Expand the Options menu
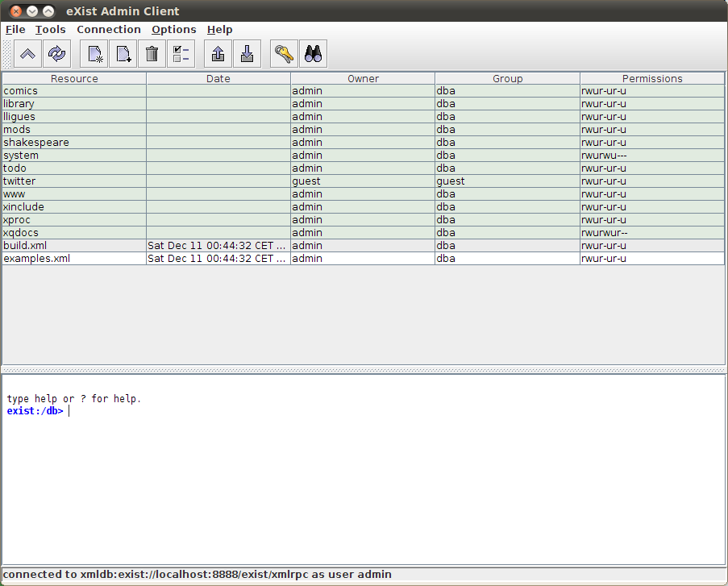The image size is (728, 586). coord(174,30)
